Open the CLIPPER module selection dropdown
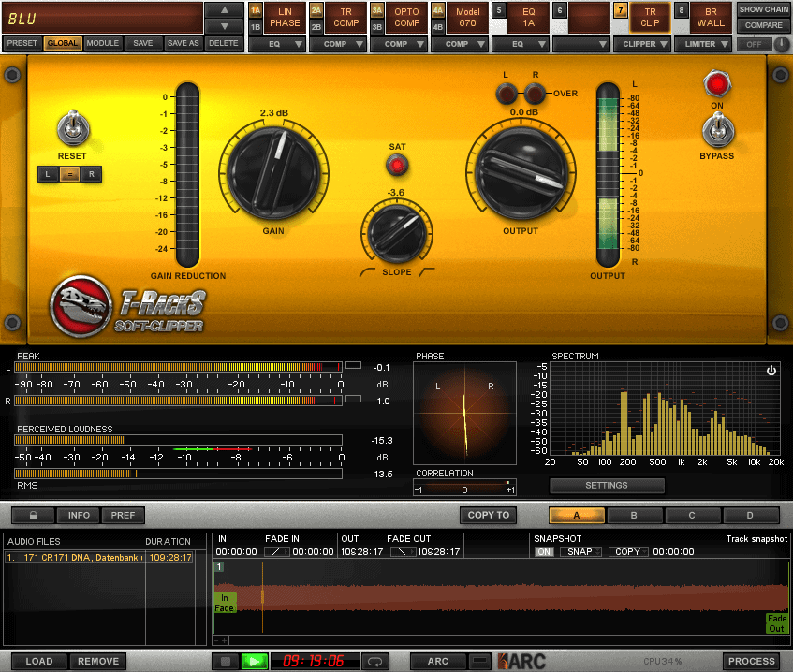 (x=642, y=43)
